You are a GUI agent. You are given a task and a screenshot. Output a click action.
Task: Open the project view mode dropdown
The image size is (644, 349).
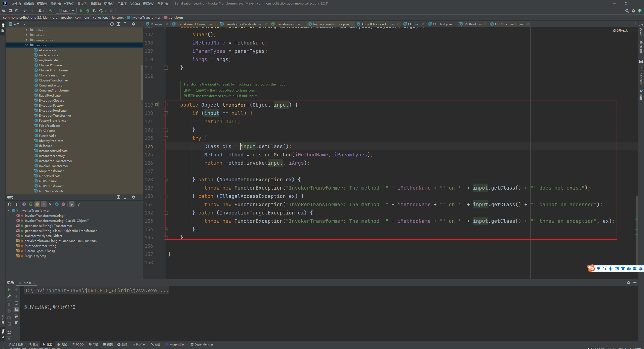click(25, 24)
